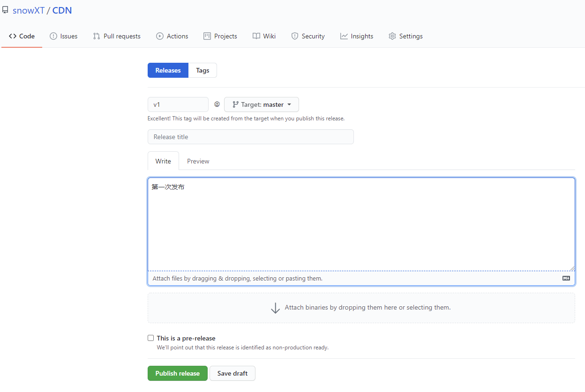The image size is (585, 392).
Task: Open the Wiki book icon
Action: pyautogui.click(x=256, y=36)
